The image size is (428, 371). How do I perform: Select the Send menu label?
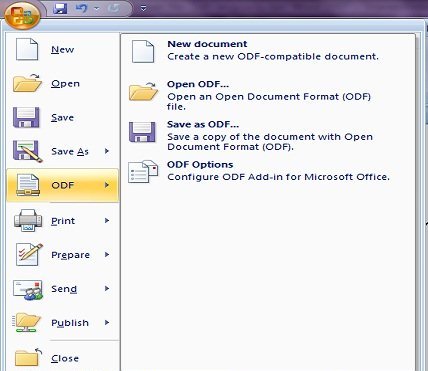[64, 289]
